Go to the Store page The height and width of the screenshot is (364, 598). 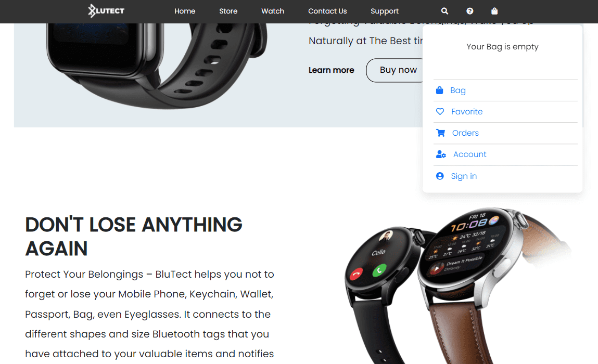pos(228,11)
